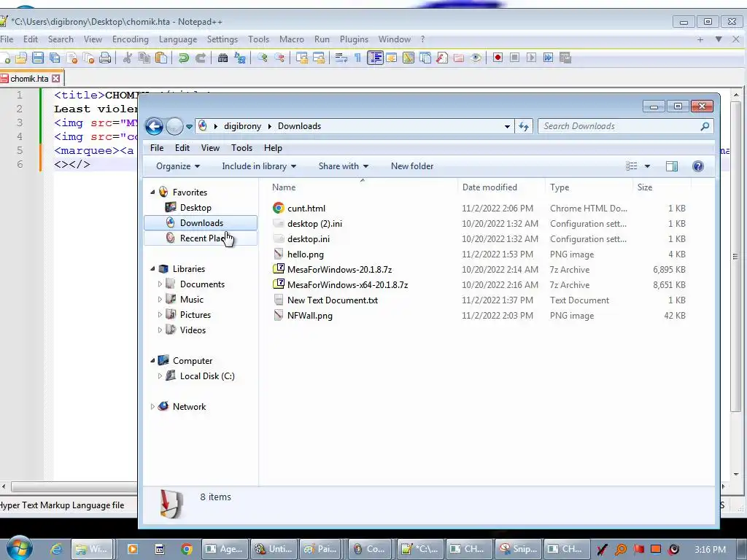Open the Encoding menu in Notepad++
This screenshot has width=747, height=560.
pos(130,39)
